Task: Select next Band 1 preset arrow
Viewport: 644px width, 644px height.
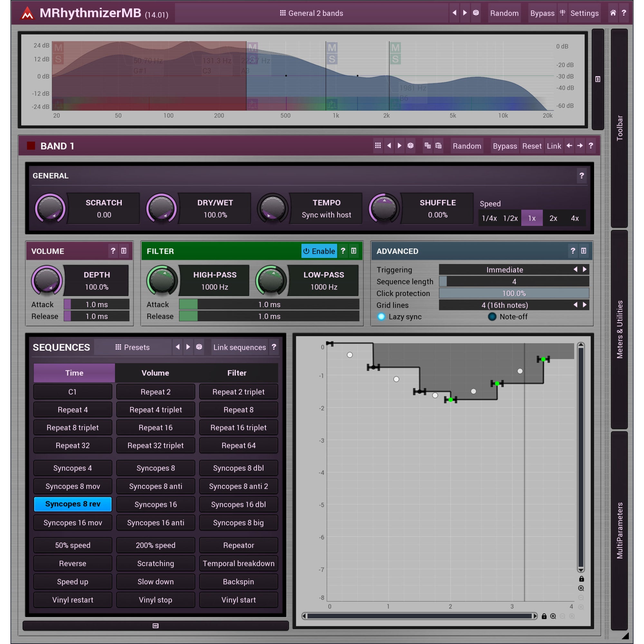Action: [399, 146]
